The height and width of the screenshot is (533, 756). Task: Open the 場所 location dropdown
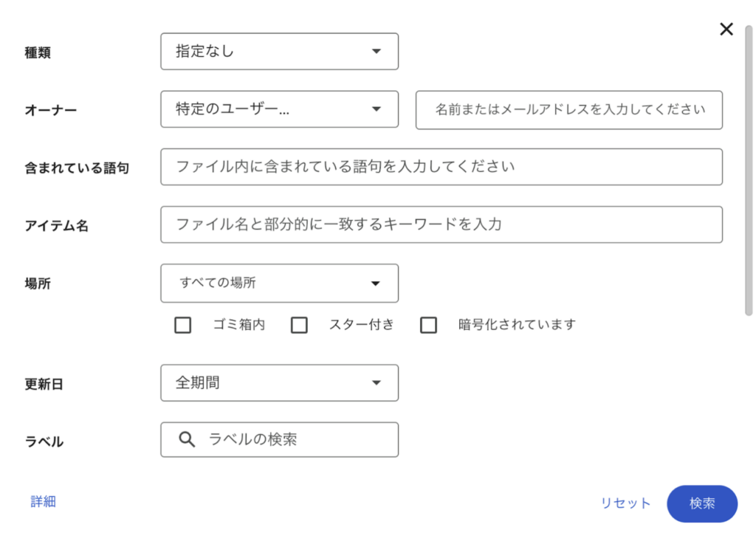click(x=279, y=283)
